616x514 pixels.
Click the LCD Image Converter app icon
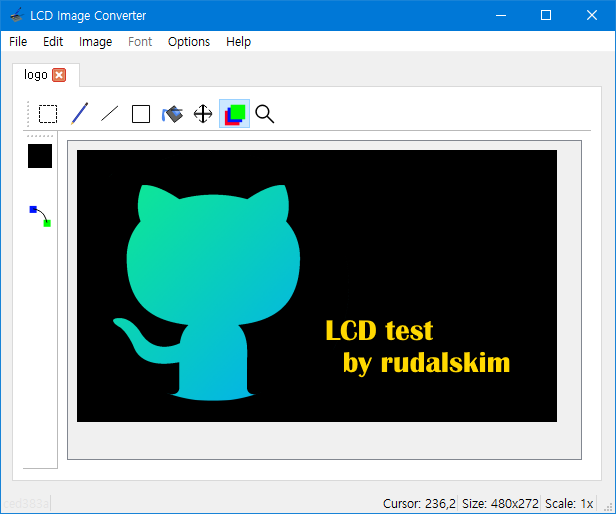click(16, 15)
